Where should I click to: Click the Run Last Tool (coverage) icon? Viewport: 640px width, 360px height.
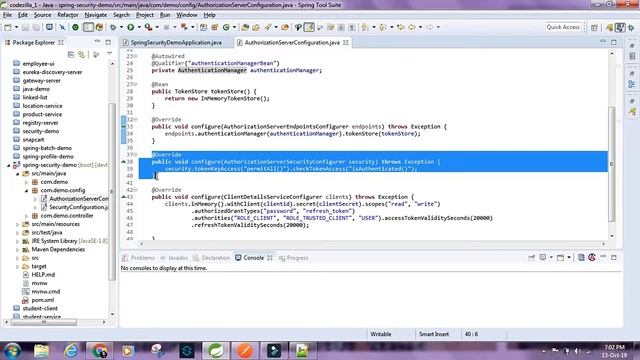149,27
